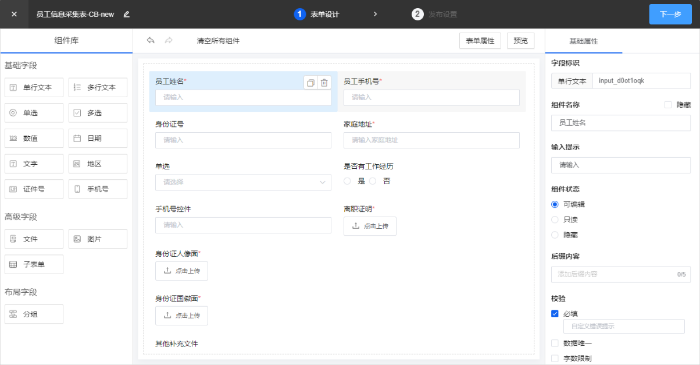Image resolution: width=700 pixels, height=365 pixels.
Task: Open 表单属性
Action: coord(480,41)
